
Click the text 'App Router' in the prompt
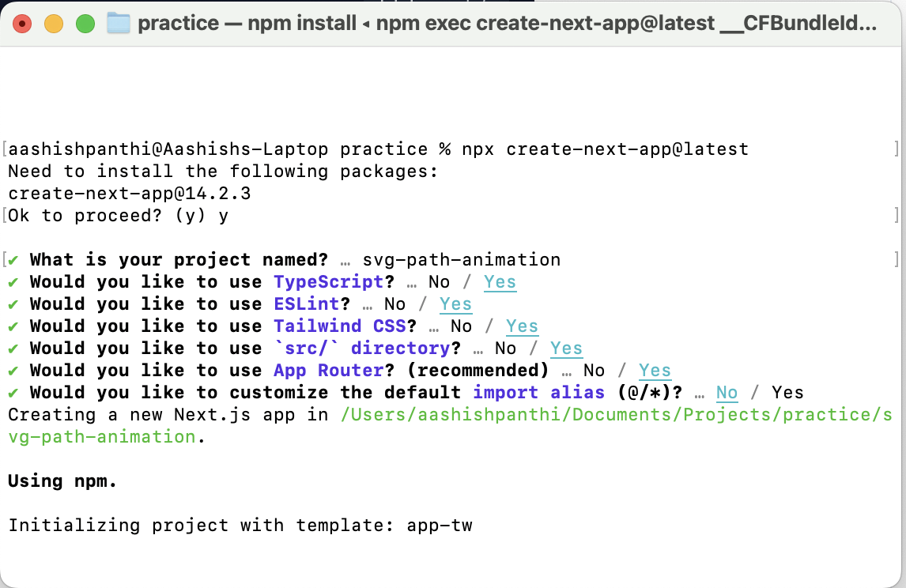point(329,370)
